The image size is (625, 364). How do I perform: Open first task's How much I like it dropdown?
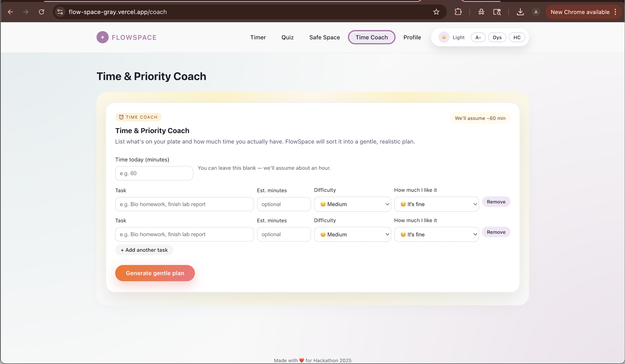tap(436, 204)
